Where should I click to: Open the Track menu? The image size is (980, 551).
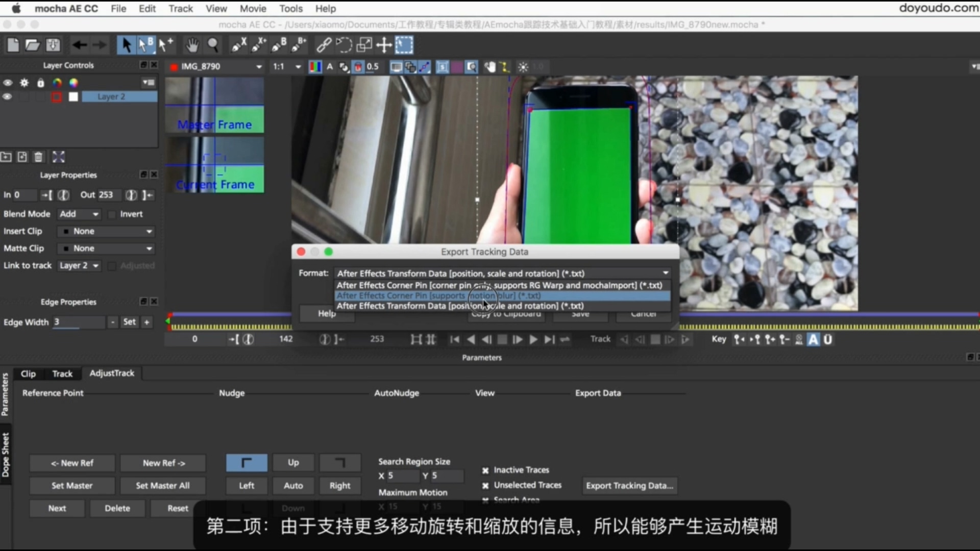(x=181, y=9)
